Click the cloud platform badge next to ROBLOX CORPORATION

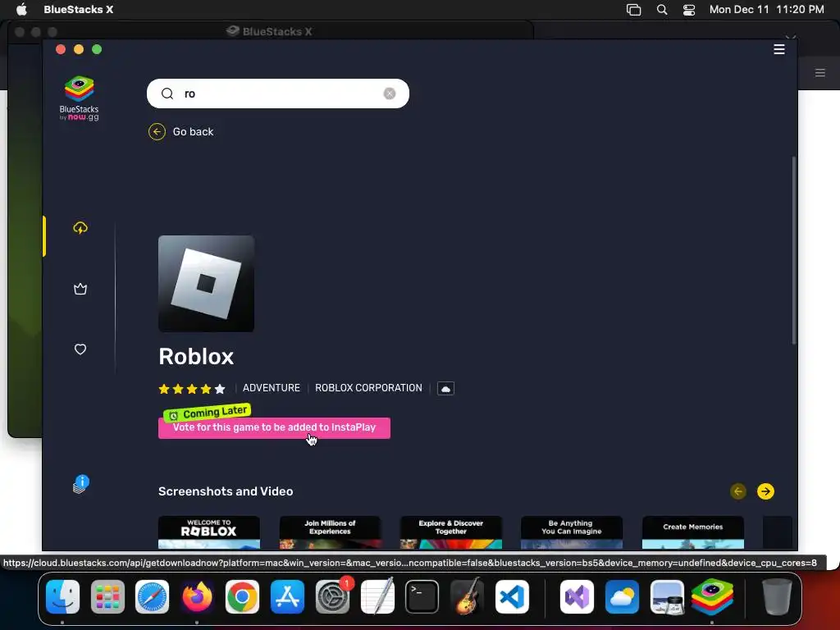(x=445, y=388)
